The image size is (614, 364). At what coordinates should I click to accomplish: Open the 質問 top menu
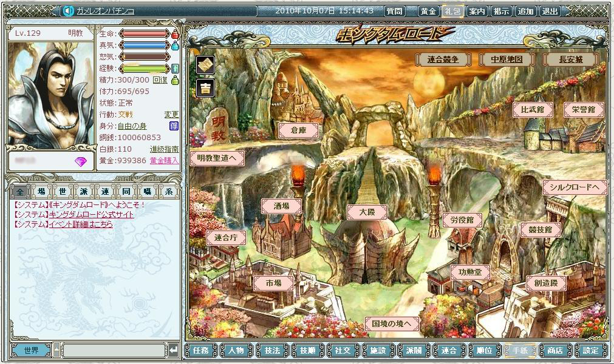[x=394, y=12]
